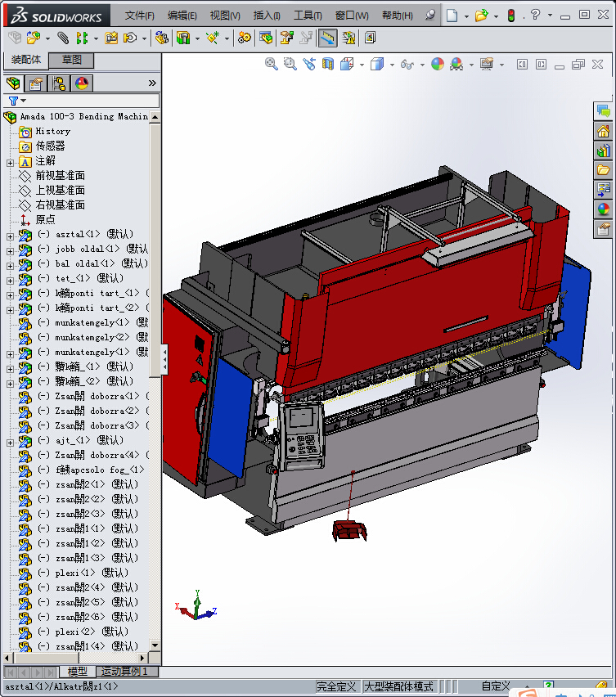Select the plexi<1> component

[91, 573]
